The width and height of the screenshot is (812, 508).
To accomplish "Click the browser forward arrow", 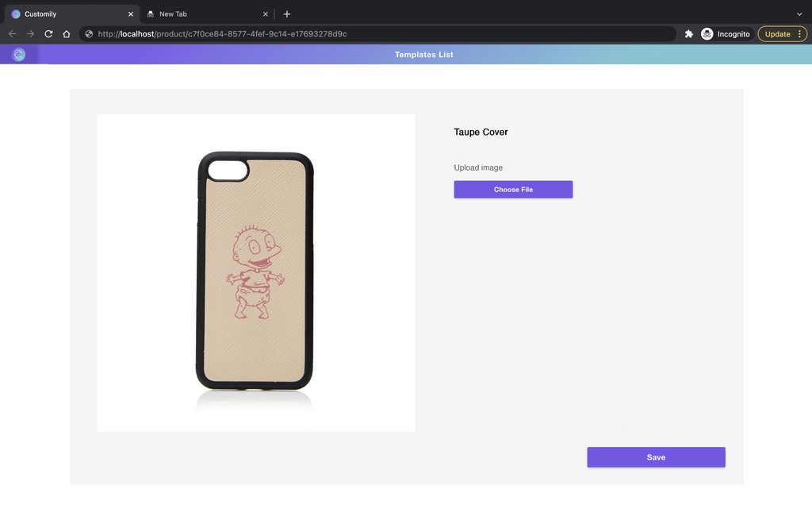I will point(31,33).
